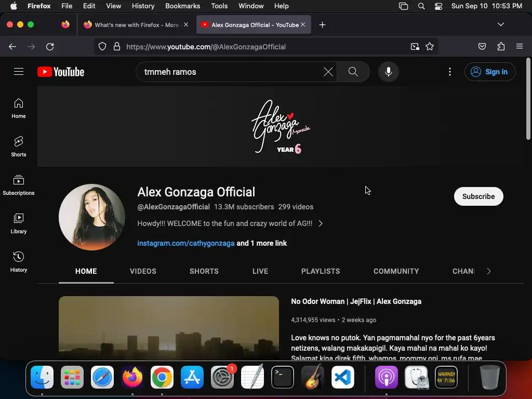This screenshot has height=399, width=532.
Task: Open Podcasts app from the dock
Action: coord(386,377)
